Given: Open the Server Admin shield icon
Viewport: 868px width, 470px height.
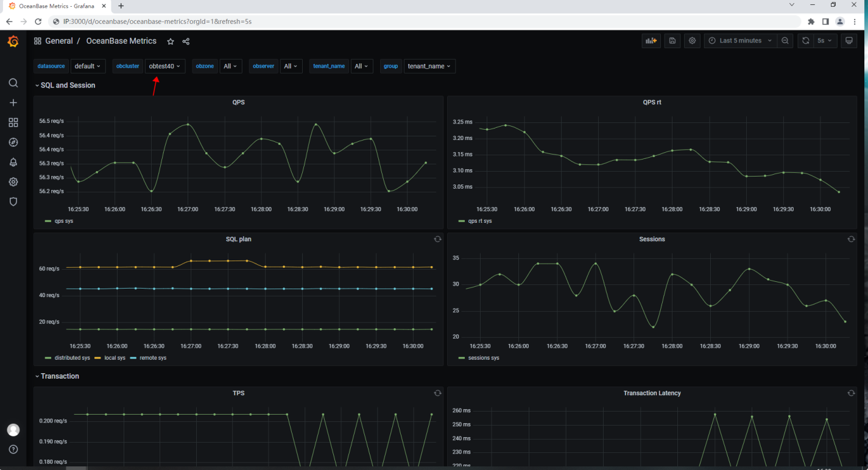Looking at the screenshot, I should coord(13,202).
